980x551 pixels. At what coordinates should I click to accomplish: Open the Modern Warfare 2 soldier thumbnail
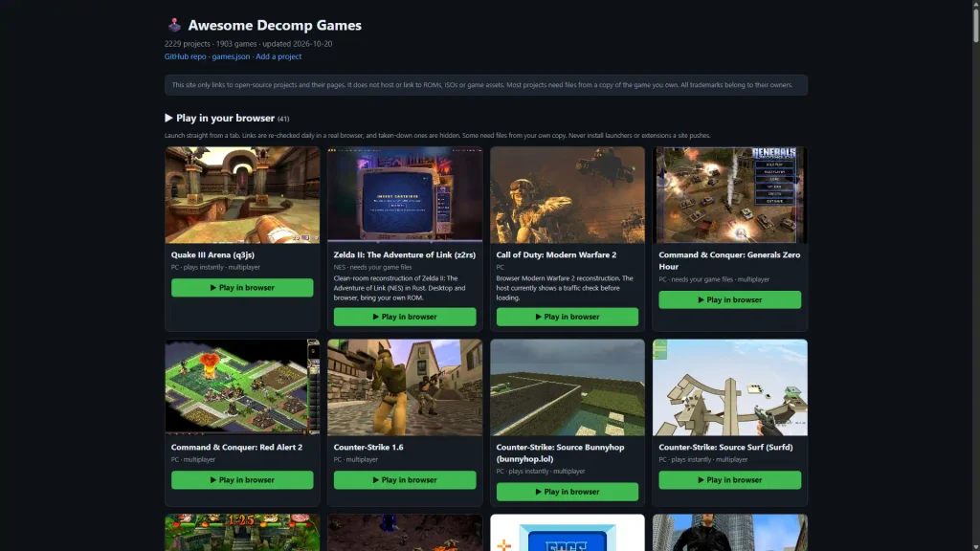point(567,195)
